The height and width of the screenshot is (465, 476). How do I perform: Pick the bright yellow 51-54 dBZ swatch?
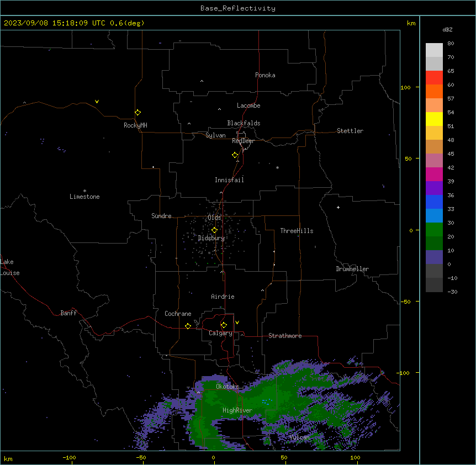[x=434, y=119]
